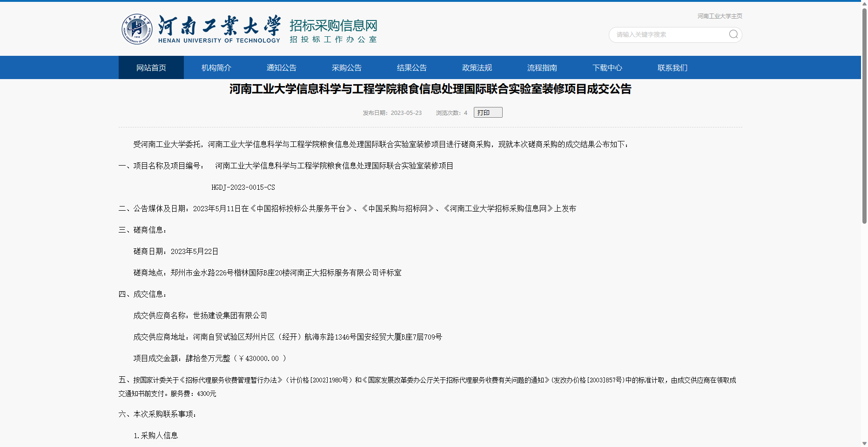The width and height of the screenshot is (868, 447).
Task: Open the 通知公告 navigation item
Action: (281, 67)
